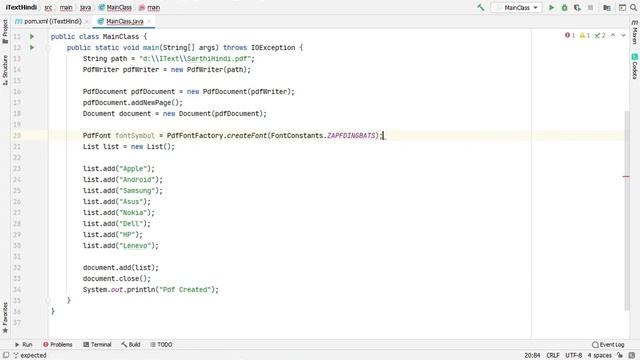Image resolution: width=640 pixels, height=360 pixels.
Task: Click the Stop process icon
Action: [x=590, y=7]
